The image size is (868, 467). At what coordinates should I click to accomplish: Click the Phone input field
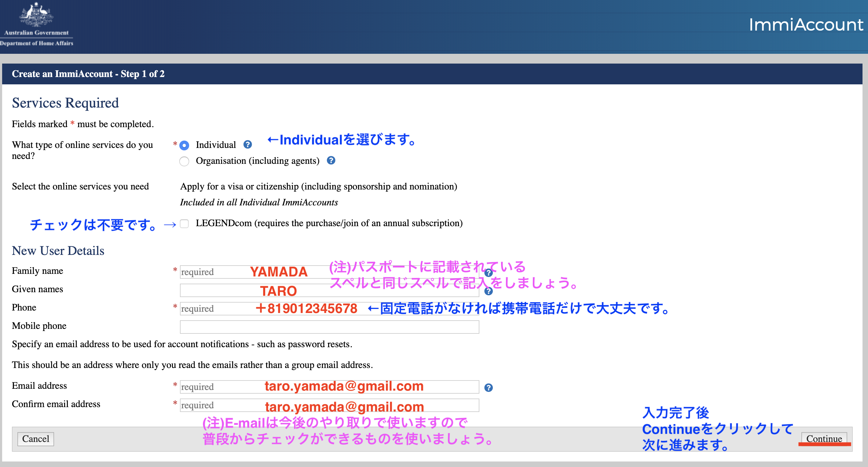click(330, 308)
